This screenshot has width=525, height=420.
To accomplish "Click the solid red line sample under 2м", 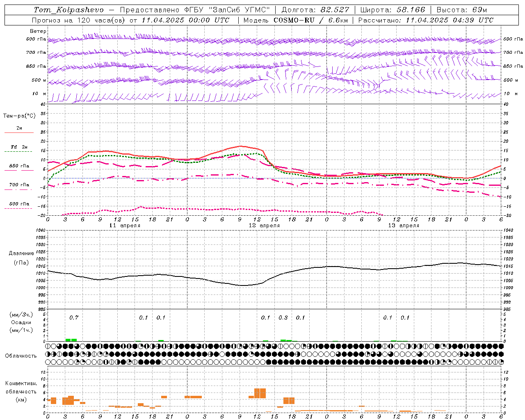I will pyautogui.click(x=19, y=132).
